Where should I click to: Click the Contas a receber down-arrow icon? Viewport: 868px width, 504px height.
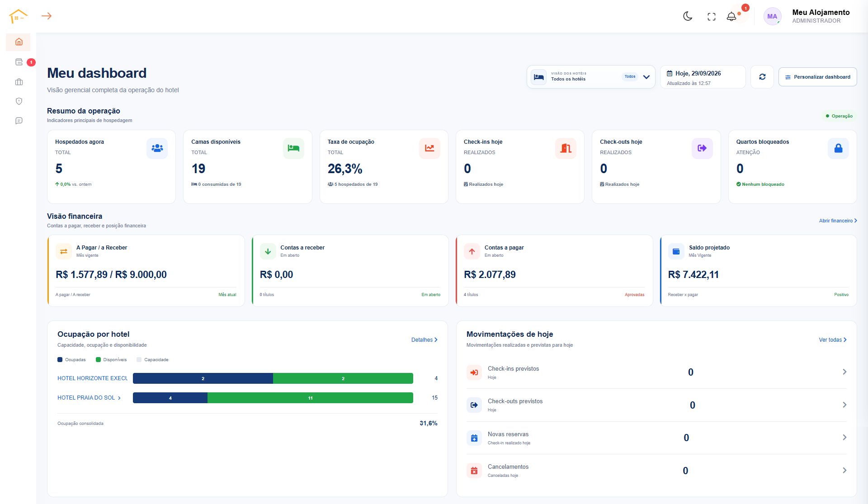coord(268,251)
